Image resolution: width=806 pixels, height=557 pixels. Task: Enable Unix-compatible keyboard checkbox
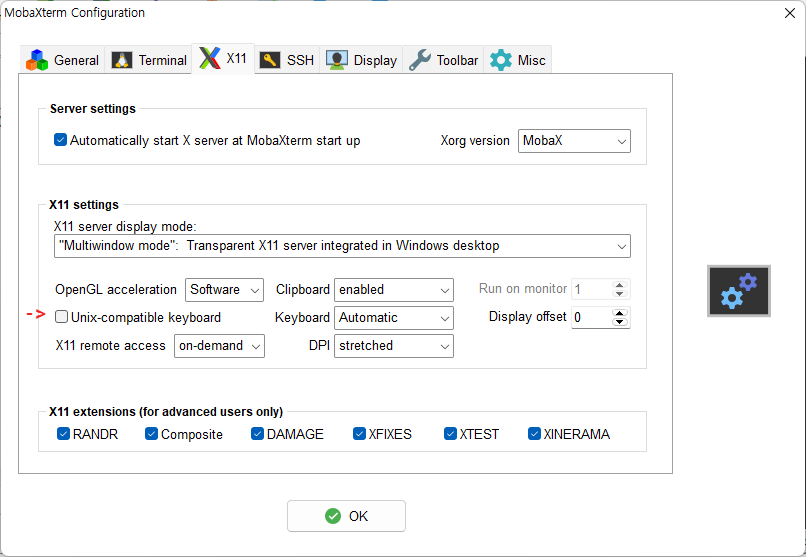[x=61, y=317]
